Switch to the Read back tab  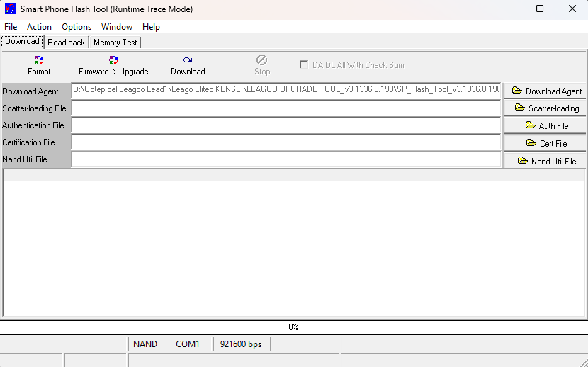pos(67,43)
